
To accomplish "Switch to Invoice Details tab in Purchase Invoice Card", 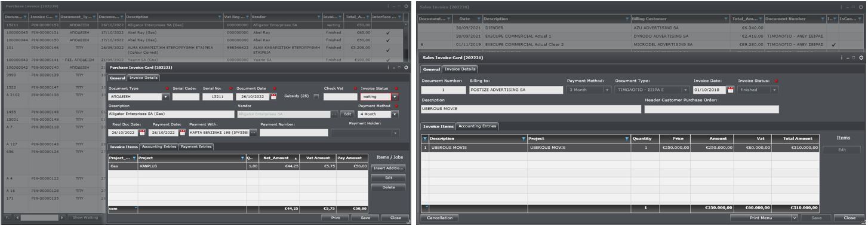I will [x=144, y=78].
